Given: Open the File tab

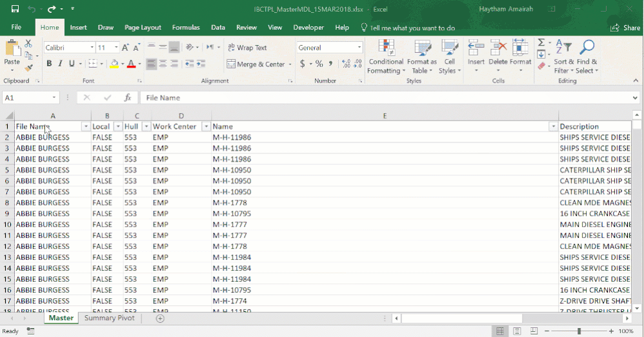Looking at the screenshot, I should [16, 28].
